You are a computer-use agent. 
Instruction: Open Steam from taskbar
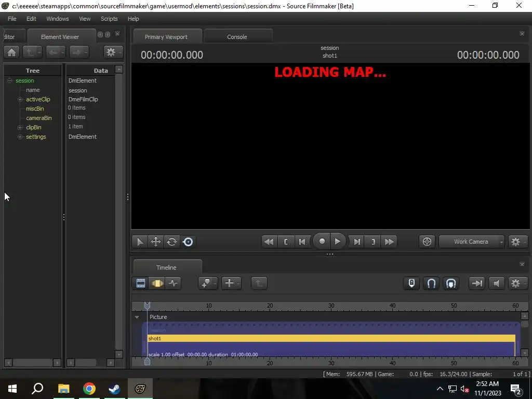coord(114,389)
